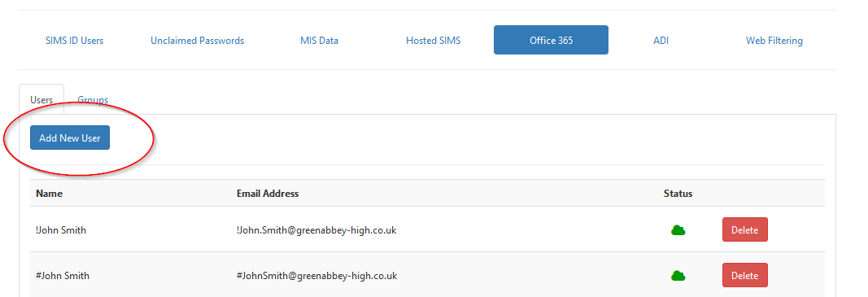Click the Name column header
Screen dimensions: 868x297
click(50, 194)
